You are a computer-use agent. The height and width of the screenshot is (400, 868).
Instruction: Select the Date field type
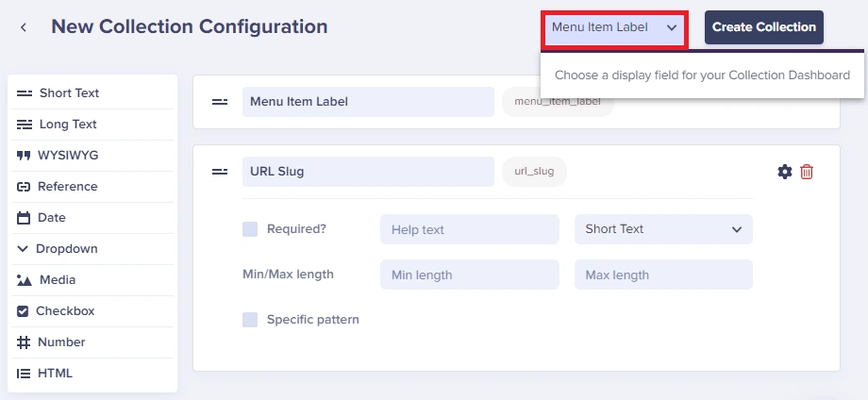[92, 217]
